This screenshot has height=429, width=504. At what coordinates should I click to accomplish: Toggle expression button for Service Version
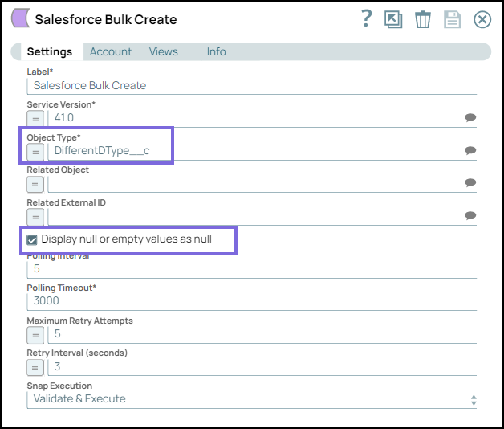coord(35,119)
